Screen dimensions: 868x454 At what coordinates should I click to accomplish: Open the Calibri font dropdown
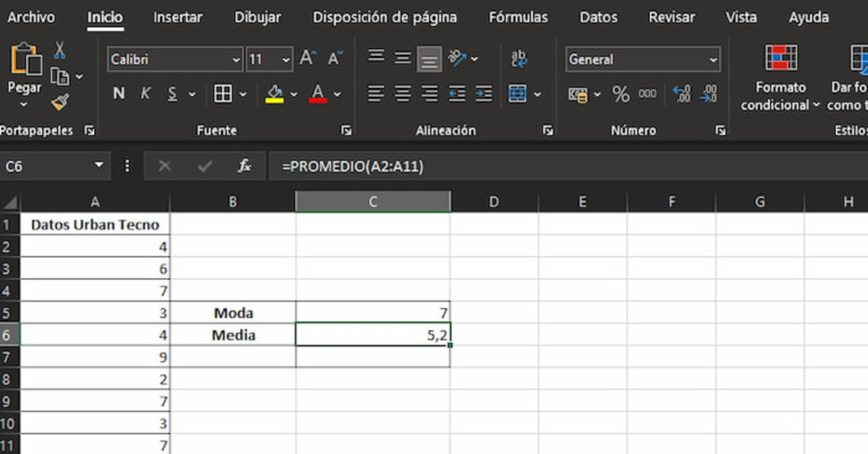point(236,59)
